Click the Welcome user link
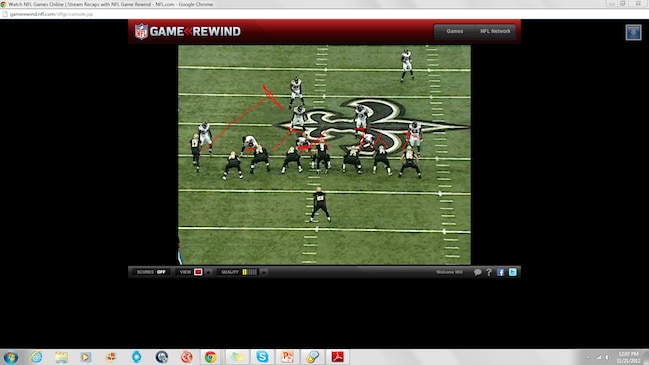 pos(449,272)
